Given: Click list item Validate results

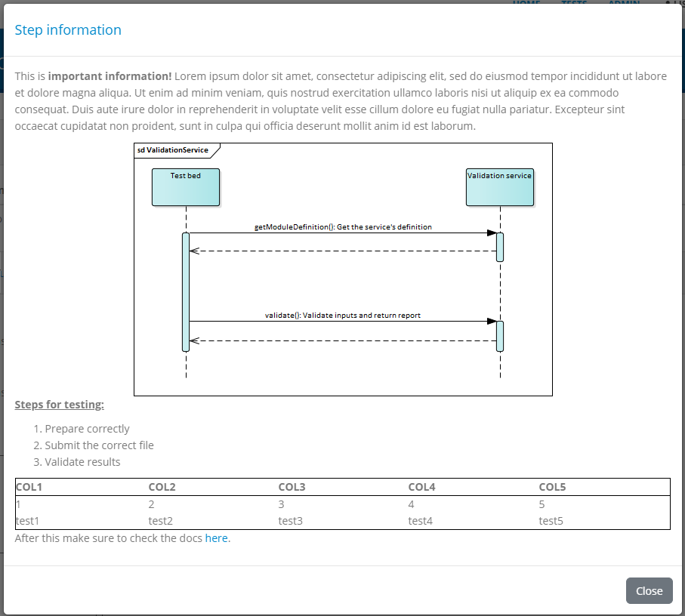Looking at the screenshot, I should [x=79, y=461].
